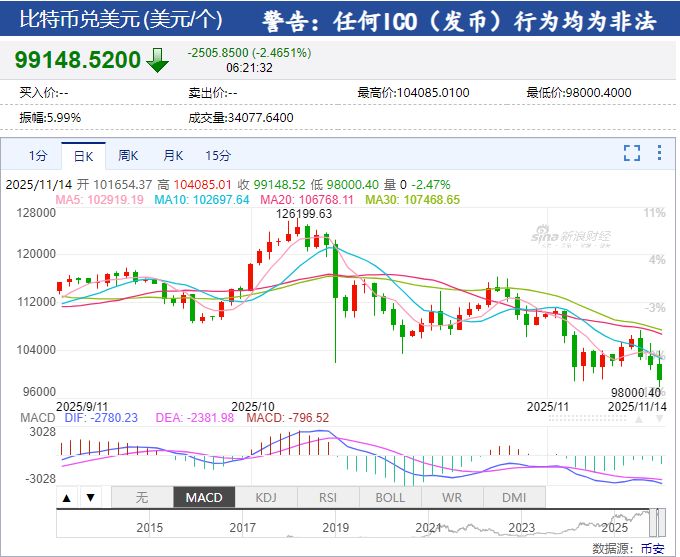Activate the DMI indicator

(x=514, y=497)
